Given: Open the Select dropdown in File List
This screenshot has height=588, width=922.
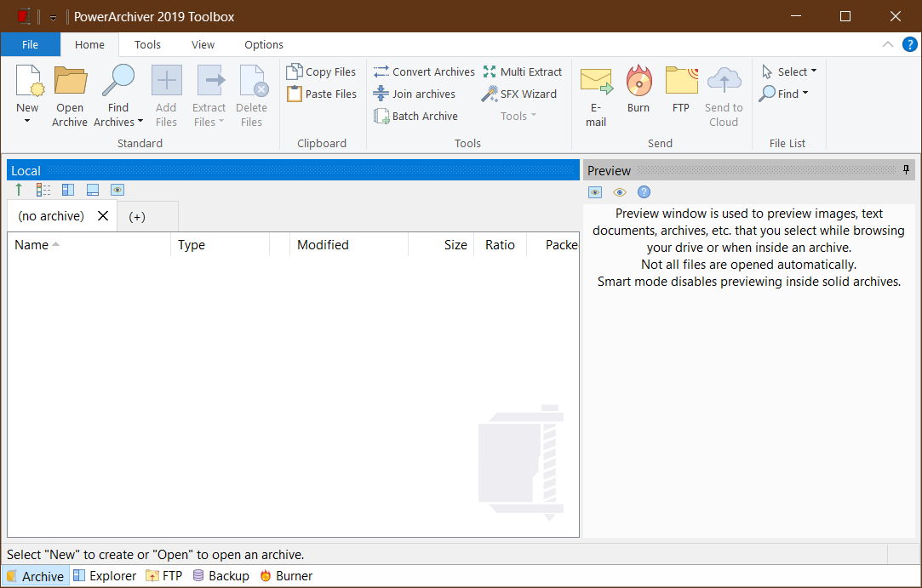Looking at the screenshot, I should [x=789, y=71].
